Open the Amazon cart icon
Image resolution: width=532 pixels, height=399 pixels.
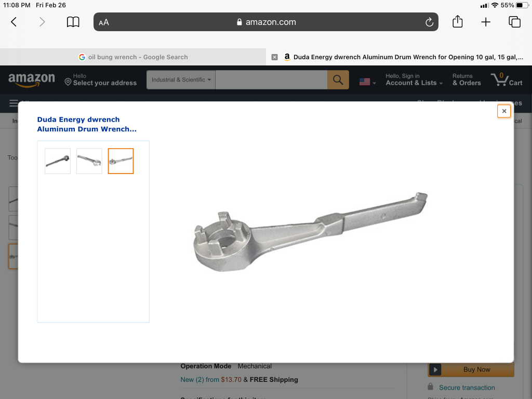[507, 79]
